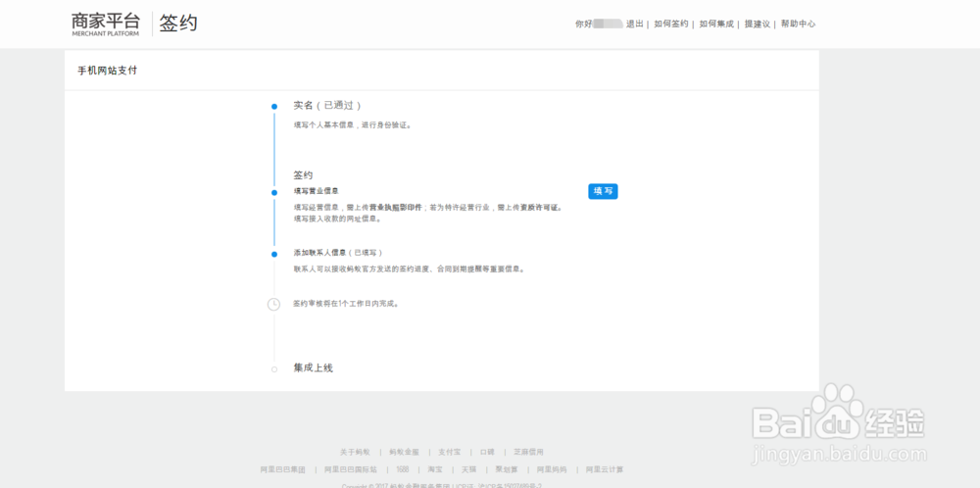Click the 填写营业信息 step label

click(x=317, y=190)
